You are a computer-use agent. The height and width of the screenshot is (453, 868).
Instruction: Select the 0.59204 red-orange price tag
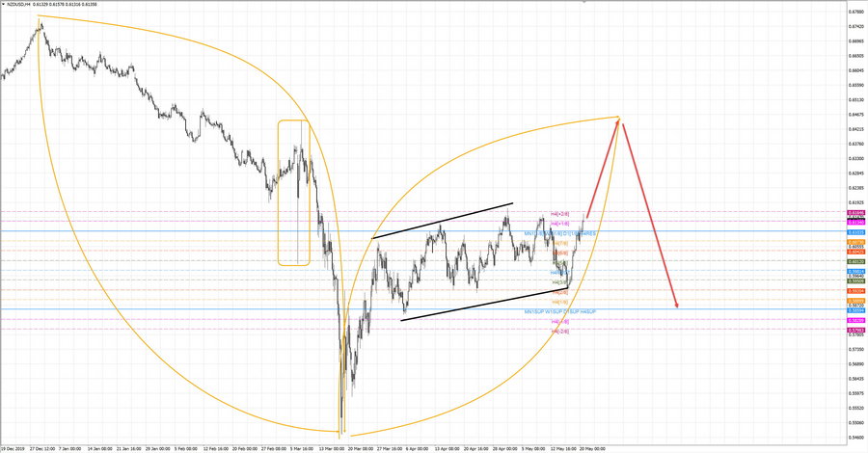point(855,291)
